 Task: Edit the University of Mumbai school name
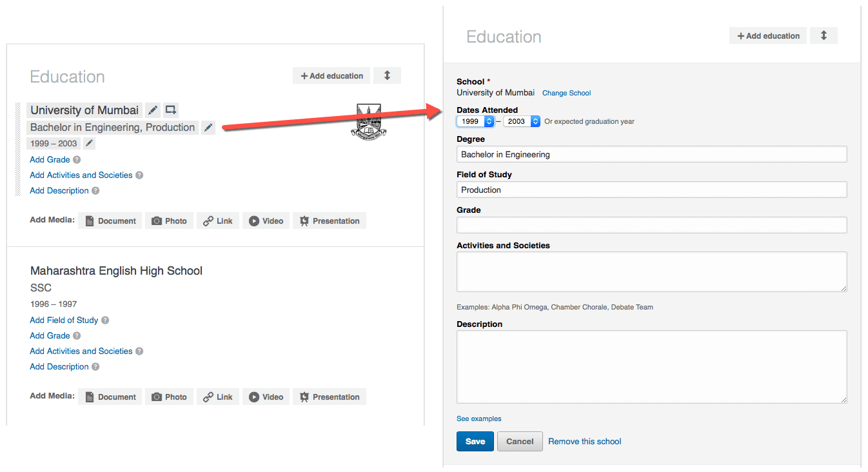pyautogui.click(x=152, y=110)
